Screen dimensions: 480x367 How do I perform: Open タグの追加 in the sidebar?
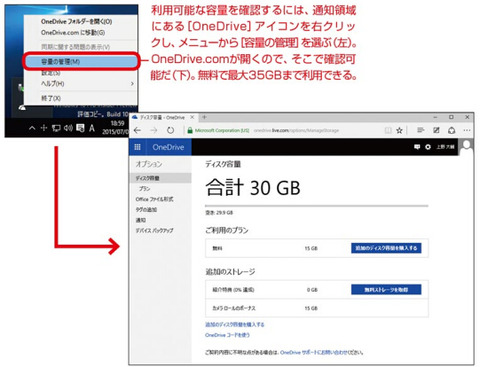coord(146,210)
